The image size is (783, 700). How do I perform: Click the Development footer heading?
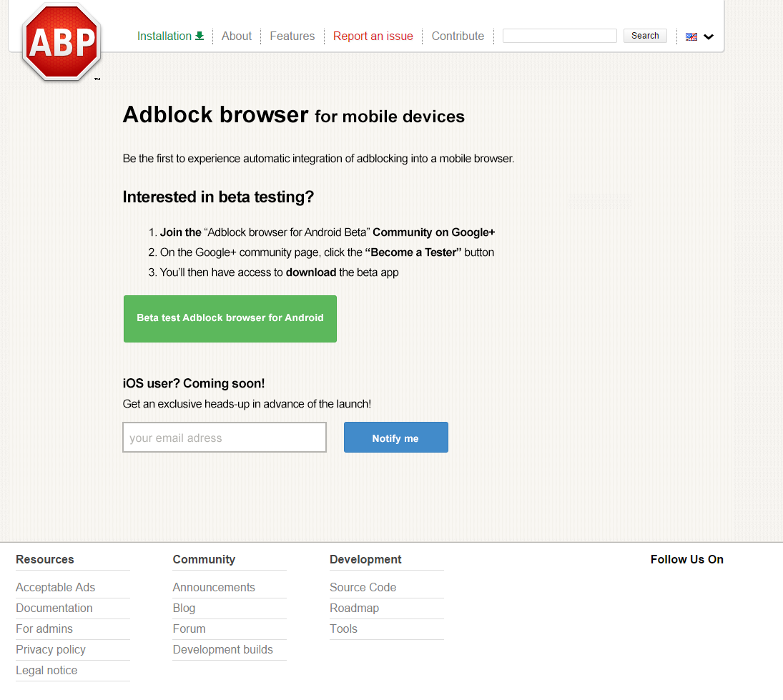(365, 559)
